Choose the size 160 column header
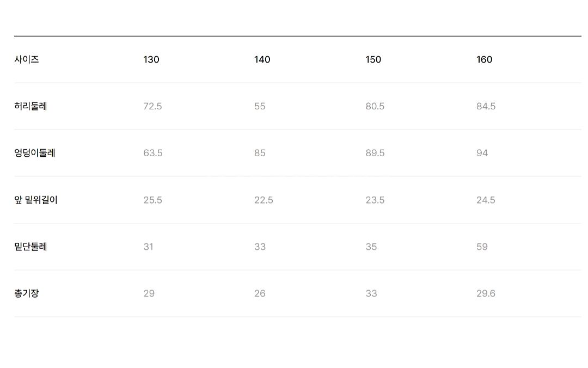The height and width of the screenshot is (368, 588). coord(484,59)
